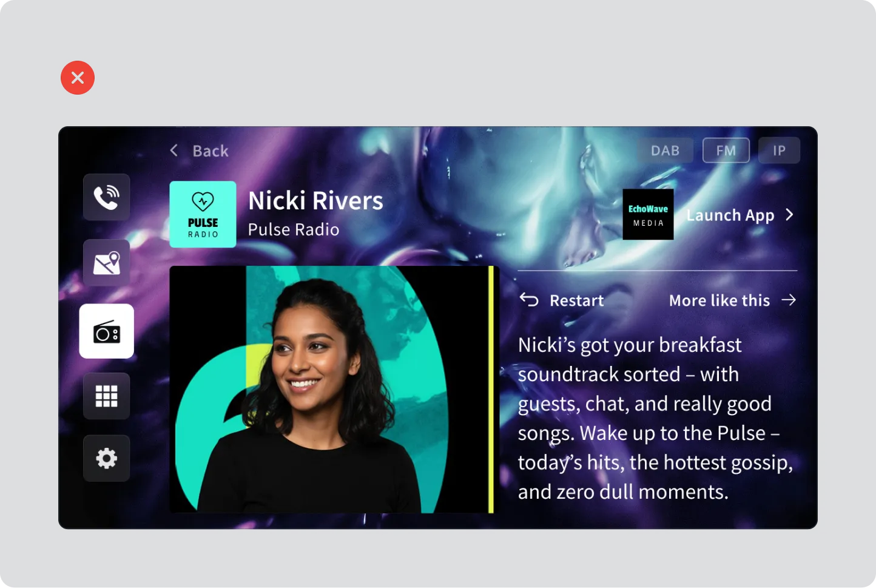Click arrow beside More like this
The height and width of the screenshot is (588, 876).
[789, 300]
